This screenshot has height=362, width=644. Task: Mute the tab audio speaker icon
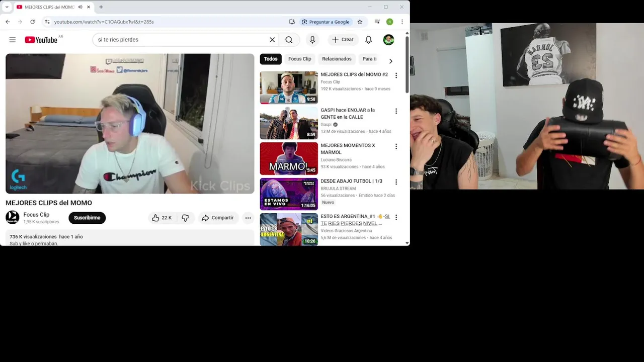pyautogui.click(x=80, y=7)
